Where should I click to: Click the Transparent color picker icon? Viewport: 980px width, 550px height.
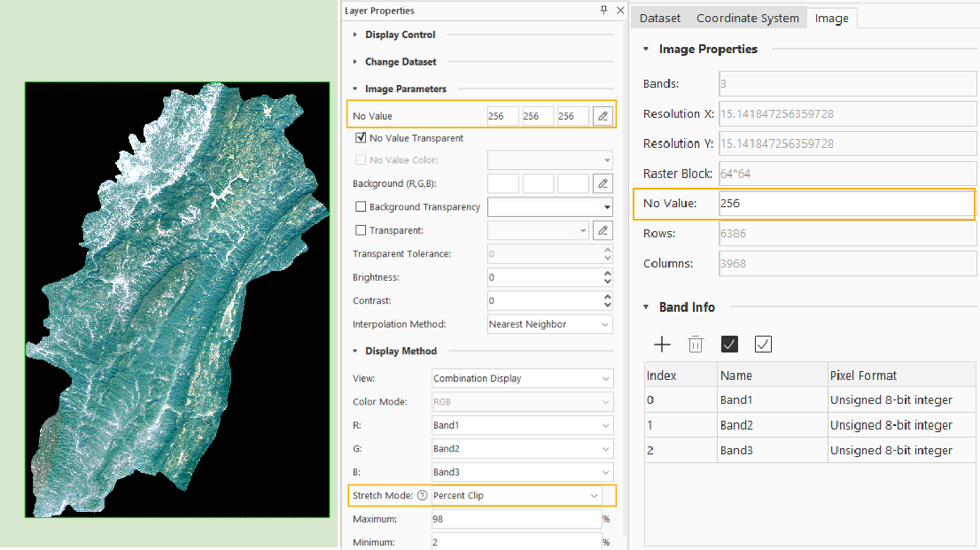pyautogui.click(x=603, y=230)
